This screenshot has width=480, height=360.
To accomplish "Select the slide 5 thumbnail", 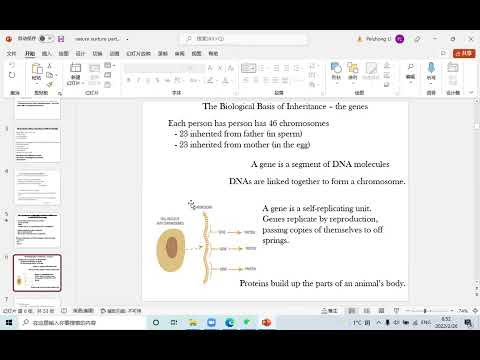I will (x=37, y=230).
